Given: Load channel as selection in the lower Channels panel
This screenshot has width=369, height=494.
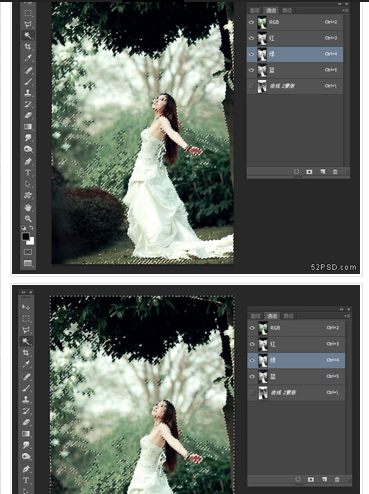Looking at the screenshot, I should (x=298, y=479).
